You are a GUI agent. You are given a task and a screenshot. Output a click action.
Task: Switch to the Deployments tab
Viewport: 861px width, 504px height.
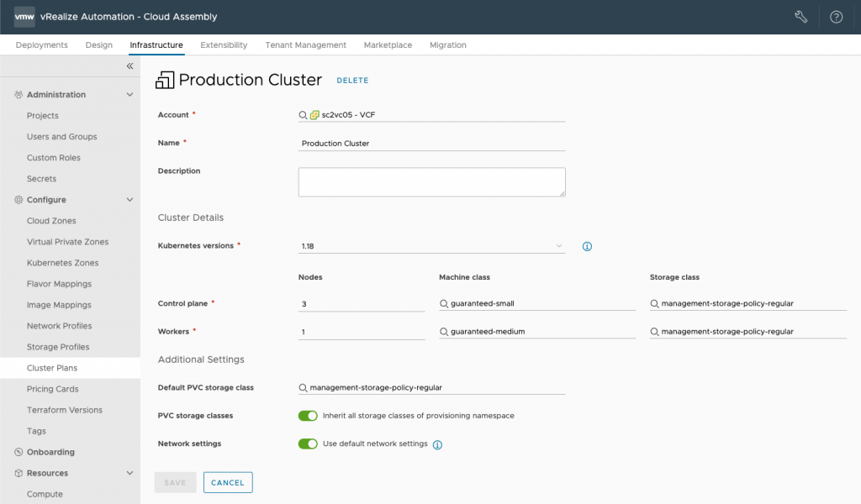[42, 45]
